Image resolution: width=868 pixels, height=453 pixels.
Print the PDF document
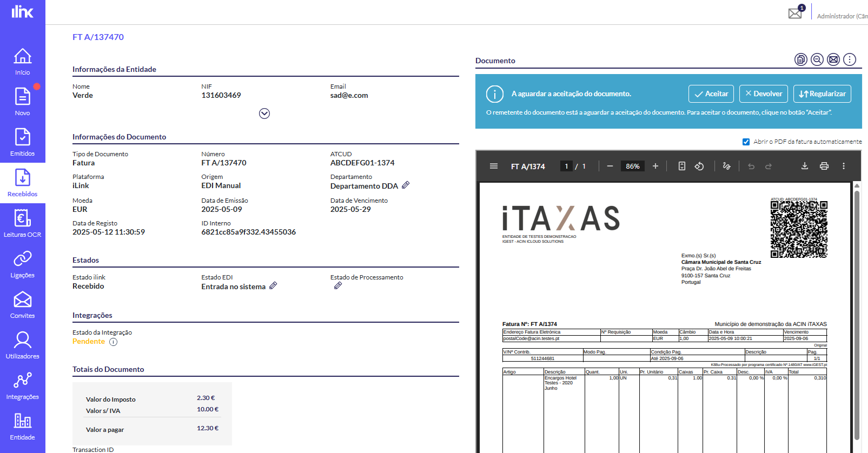click(x=824, y=166)
